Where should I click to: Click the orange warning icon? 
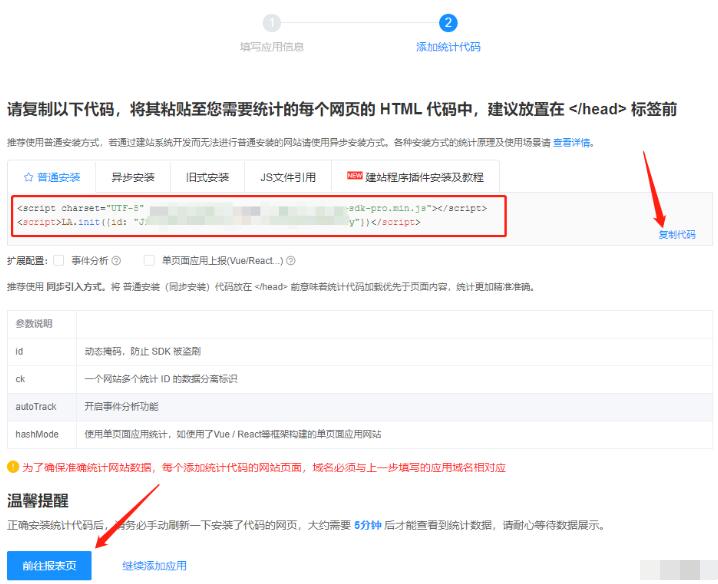point(13,466)
